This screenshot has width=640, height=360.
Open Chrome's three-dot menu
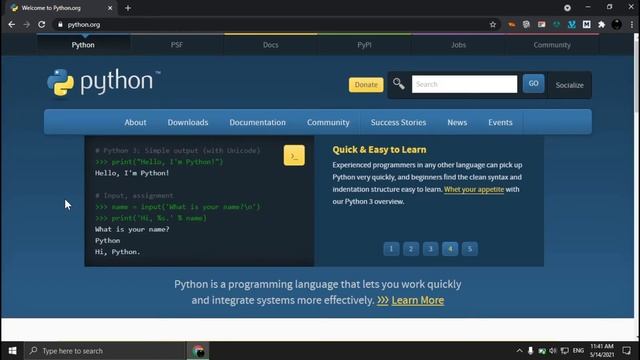tap(632, 24)
